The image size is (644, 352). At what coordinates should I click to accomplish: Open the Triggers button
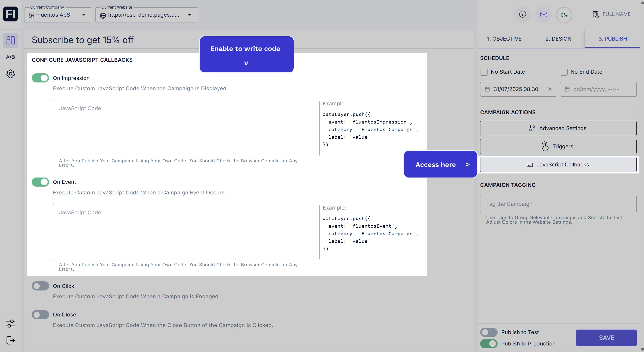[558, 146]
